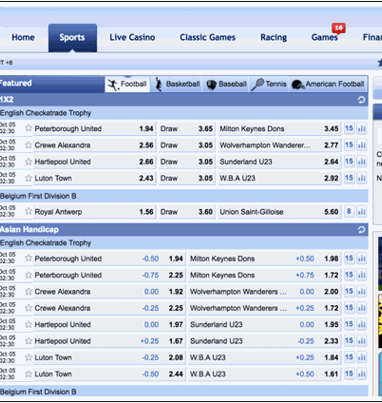This screenshot has height=403, width=382.
Task: Switch to Live Casino
Action: point(132,37)
